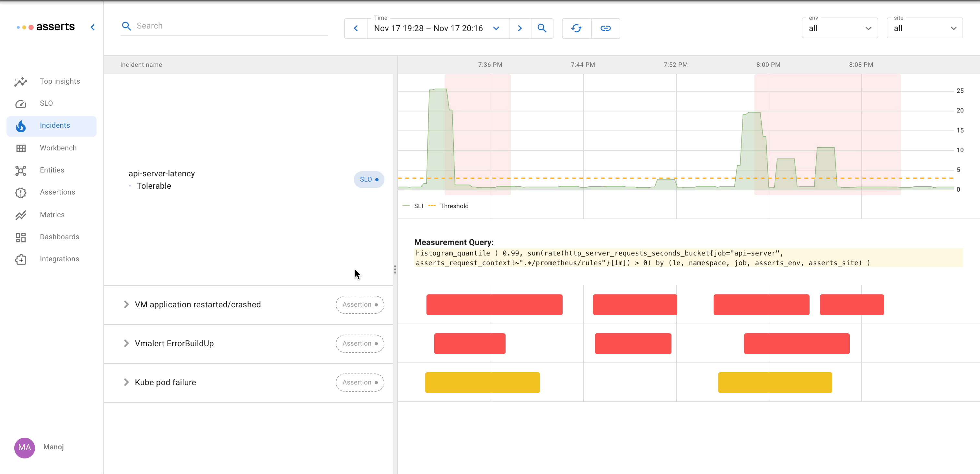Open the Workbench menu item
The image size is (980, 474).
(58, 148)
